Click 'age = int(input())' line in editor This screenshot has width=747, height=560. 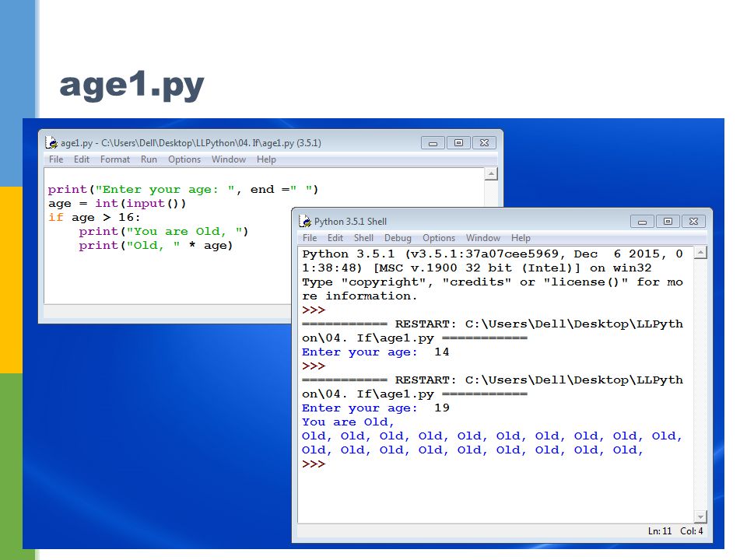117,203
